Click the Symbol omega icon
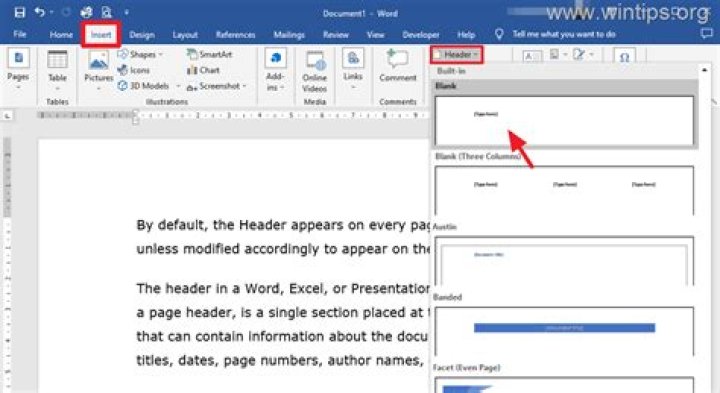 624,57
